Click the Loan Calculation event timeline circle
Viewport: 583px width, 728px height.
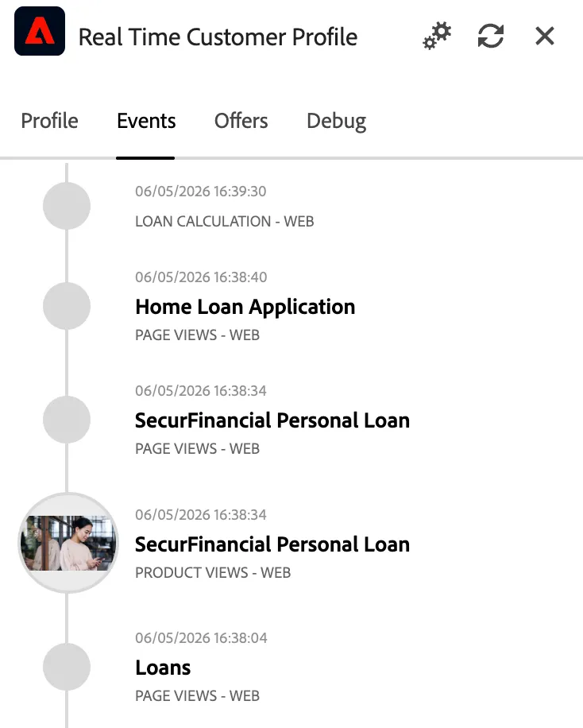67,206
